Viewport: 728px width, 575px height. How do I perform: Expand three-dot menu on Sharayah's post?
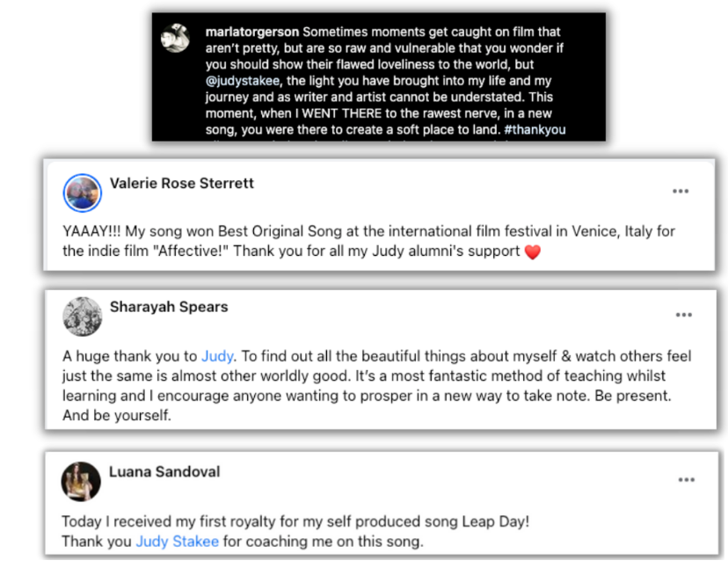tap(683, 315)
